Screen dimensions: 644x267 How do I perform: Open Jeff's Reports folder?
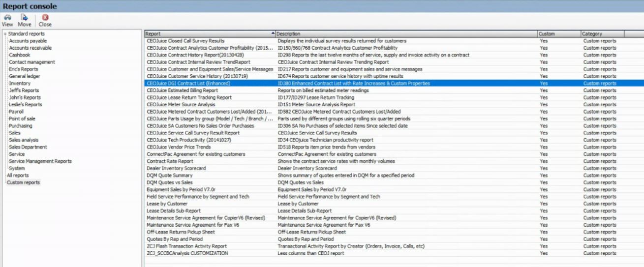(24, 90)
